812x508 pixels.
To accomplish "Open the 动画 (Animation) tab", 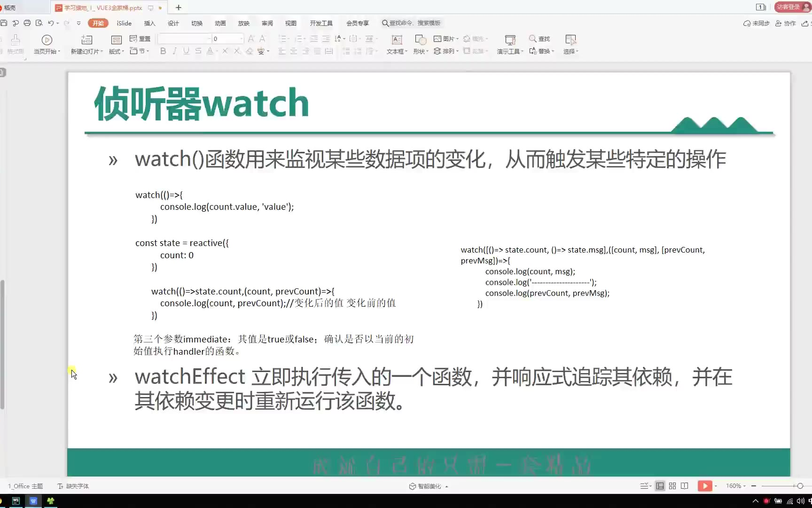I will coord(220,23).
